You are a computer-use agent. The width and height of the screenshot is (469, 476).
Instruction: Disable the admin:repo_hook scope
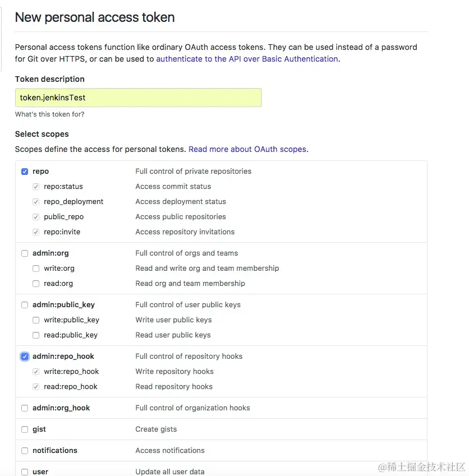[25, 356]
